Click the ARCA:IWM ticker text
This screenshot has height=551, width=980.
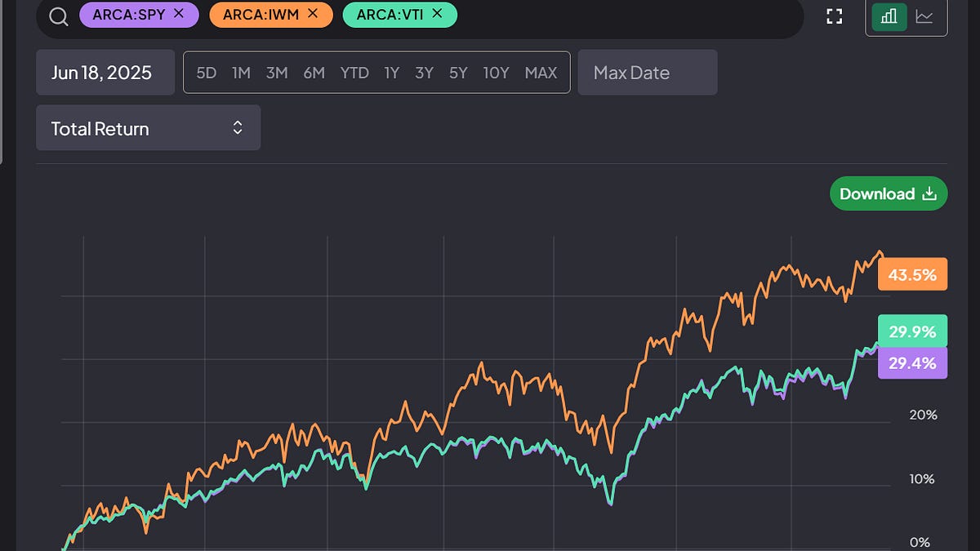261,14
